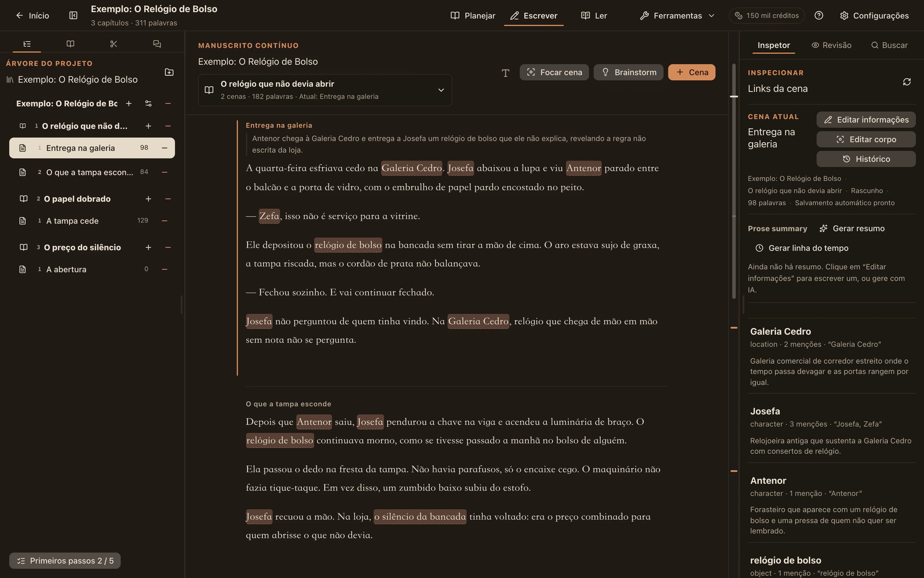This screenshot has width=924, height=578.
Task: Click the 150 mil créditos badge
Action: click(767, 15)
